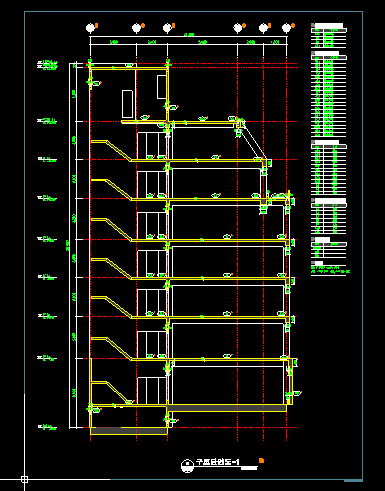Pick the crosshair pickbox at drawing corner
This screenshot has height=491, width=385.
(x=24, y=479)
